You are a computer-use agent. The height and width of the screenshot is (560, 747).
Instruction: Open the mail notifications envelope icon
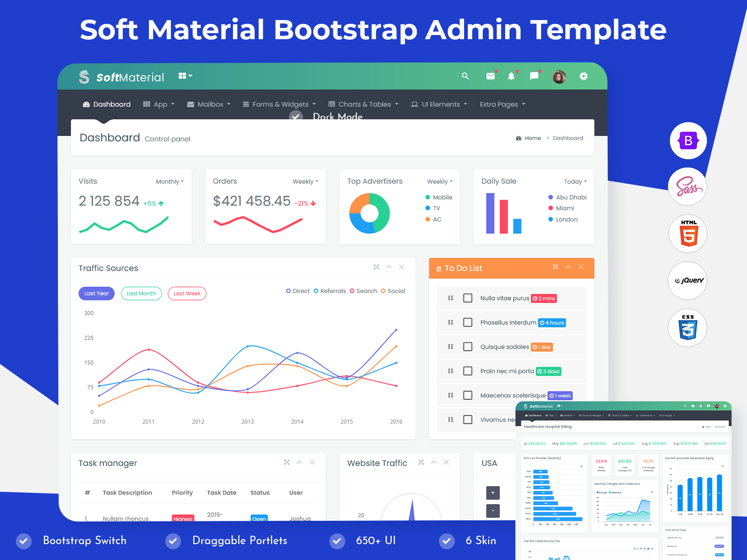pos(490,76)
